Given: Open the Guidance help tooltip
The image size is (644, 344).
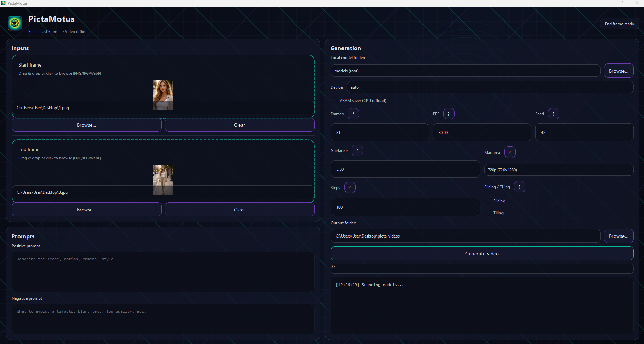Looking at the screenshot, I should tap(357, 150).
